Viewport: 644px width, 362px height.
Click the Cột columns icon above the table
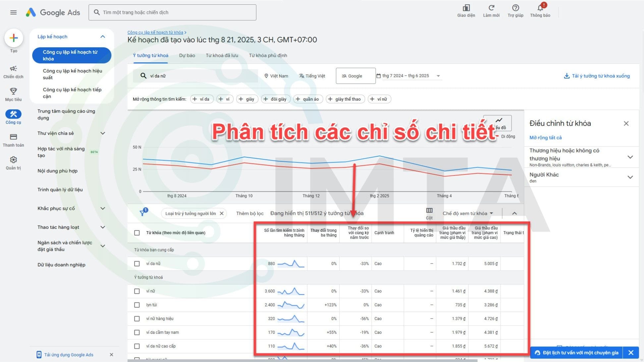pyautogui.click(x=429, y=211)
